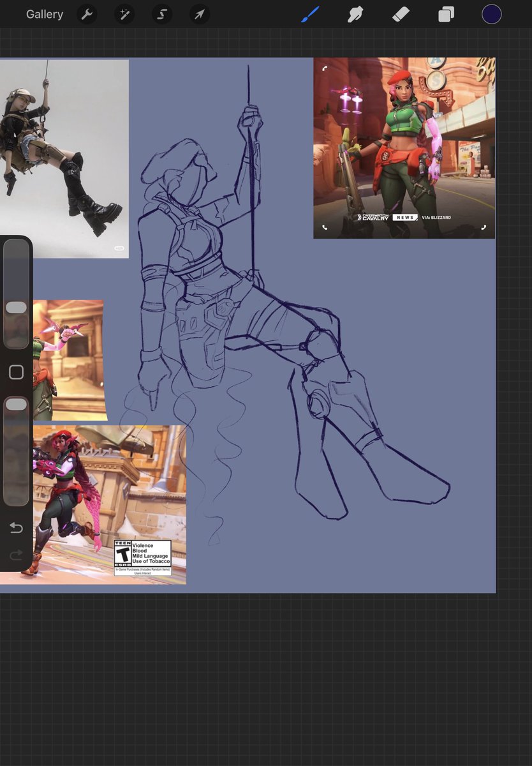This screenshot has height=766, width=532.
Task: Tap the Overwatch Cavalry news reference image
Action: 404,148
